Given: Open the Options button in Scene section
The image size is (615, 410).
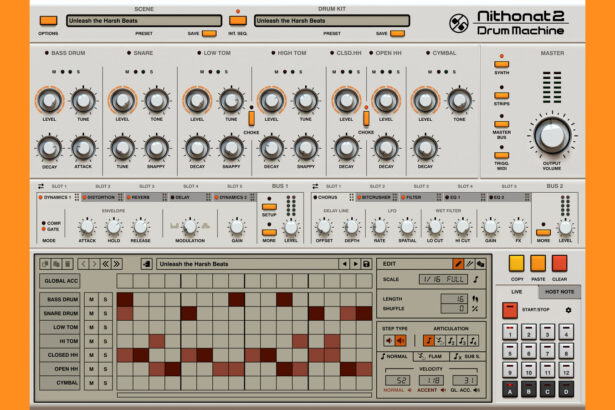Looking at the screenshot, I should pyautogui.click(x=48, y=20).
